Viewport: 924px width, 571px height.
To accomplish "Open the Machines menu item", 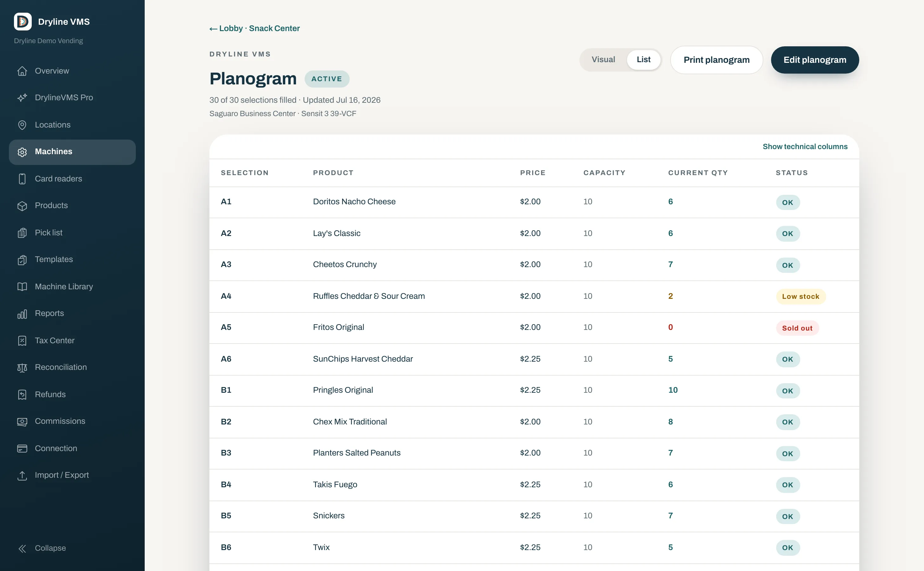I will pyautogui.click(x=72, y=152).
